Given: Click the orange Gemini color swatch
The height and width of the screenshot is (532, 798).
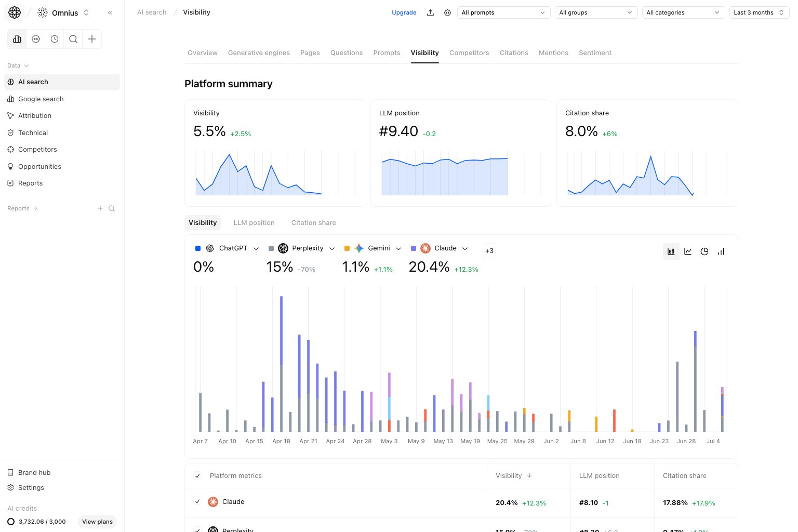Looking at the screenshot, I should pos(347,248).
